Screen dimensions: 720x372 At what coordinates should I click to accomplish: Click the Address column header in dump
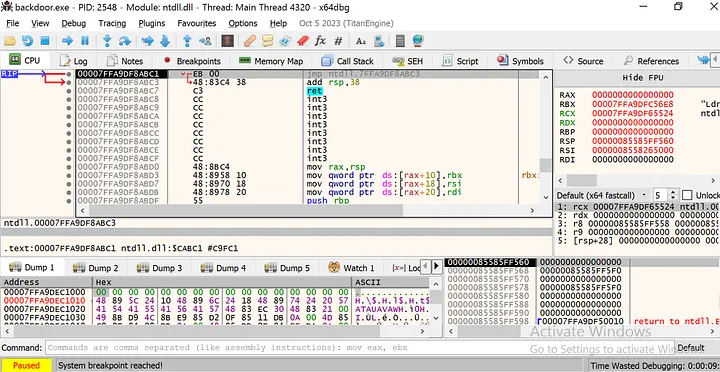46,282
